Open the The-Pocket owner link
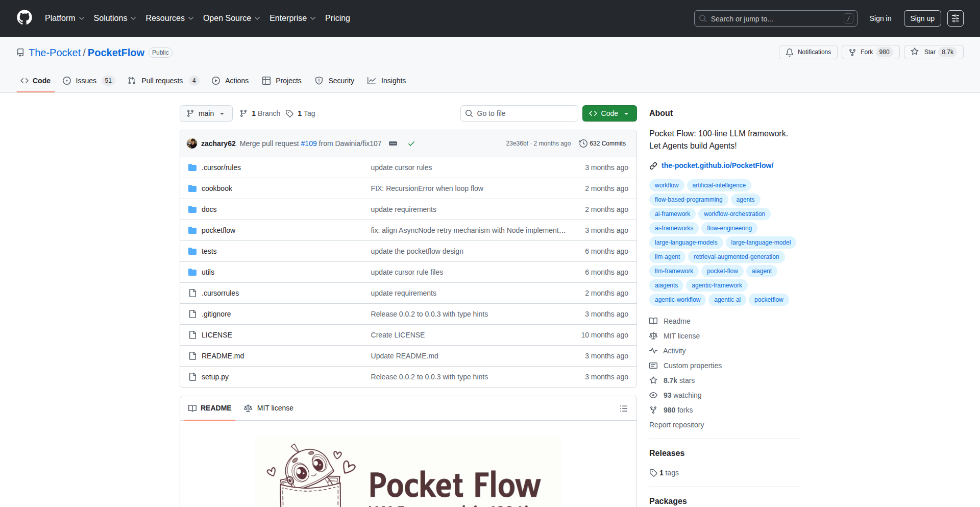 click(55, 53)
